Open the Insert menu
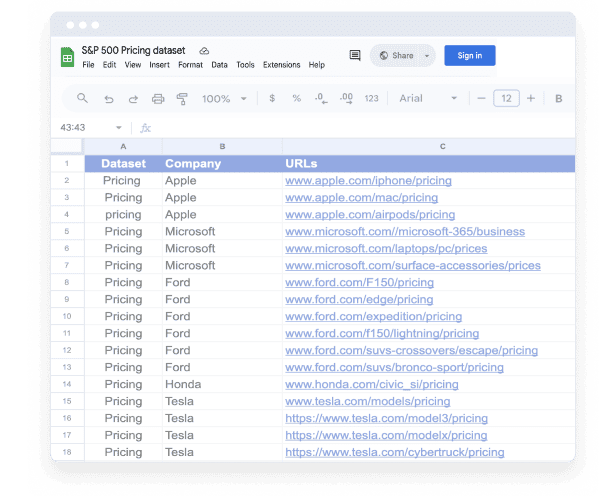The image size is (615, 497). click(x=159, y=65)
